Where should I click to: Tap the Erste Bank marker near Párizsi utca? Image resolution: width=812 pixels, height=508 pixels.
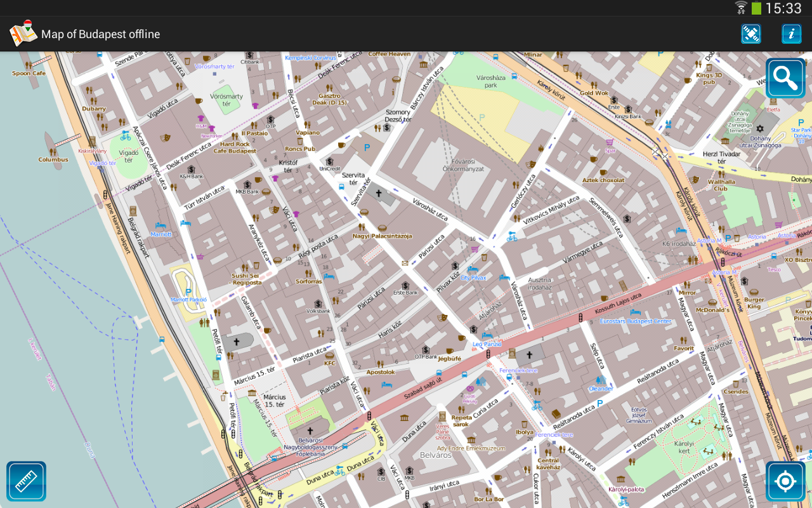(404, 286)
